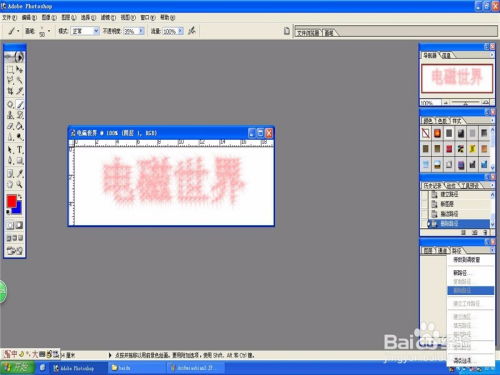Open the Navigator palette flyout menu
This screenshot has width=500, height=375.
(492, 55)
